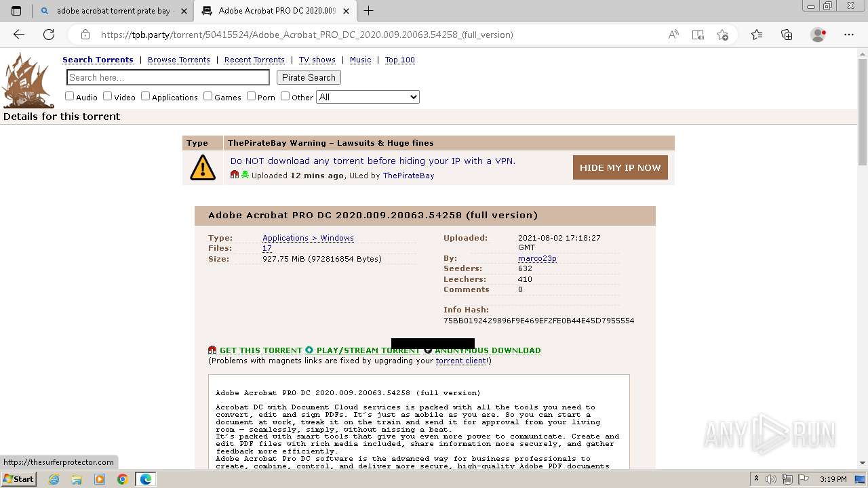868x488 pixels.
Task: Open a new tab with plus icon
Action: (368, 11)
